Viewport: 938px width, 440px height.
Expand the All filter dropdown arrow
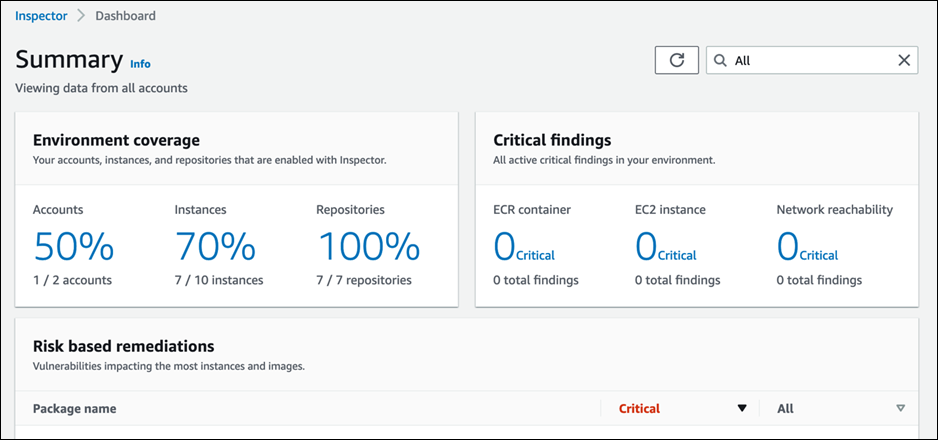tap(900, 408)
